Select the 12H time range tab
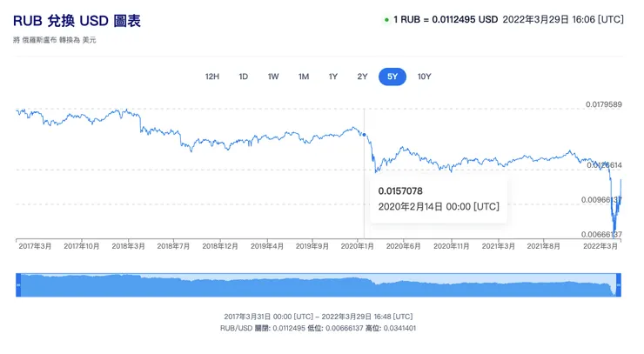 tap(211, 77)
